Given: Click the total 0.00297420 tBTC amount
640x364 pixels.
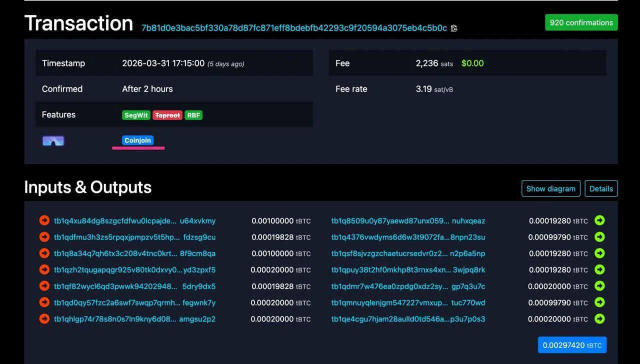Looking at the screenshot, I should 572,345.
